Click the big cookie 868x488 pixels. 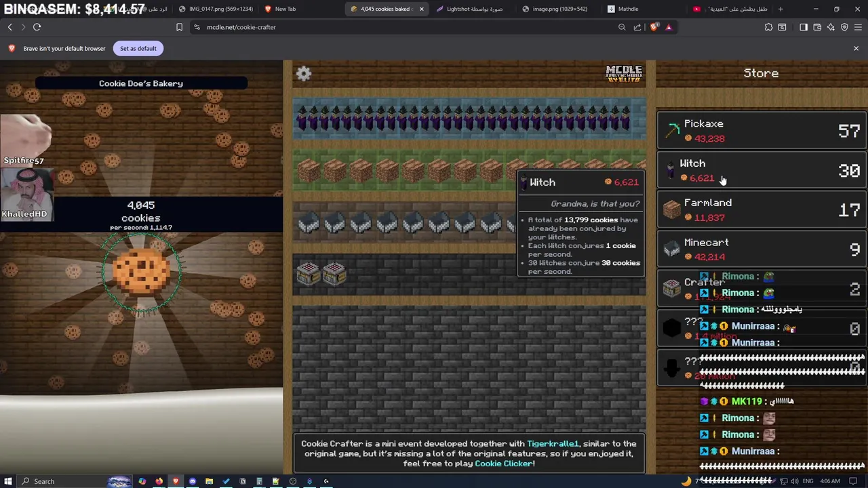[141, 271]
